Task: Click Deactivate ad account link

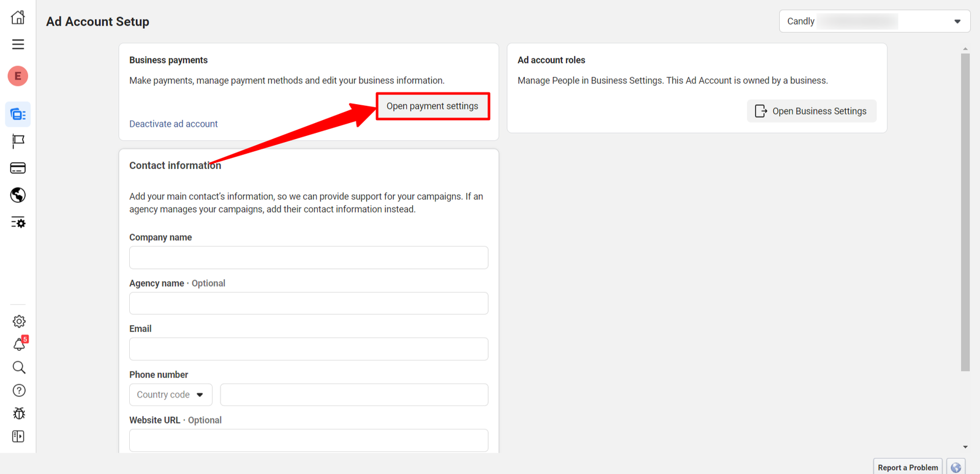Action: (x=173, y=124)
